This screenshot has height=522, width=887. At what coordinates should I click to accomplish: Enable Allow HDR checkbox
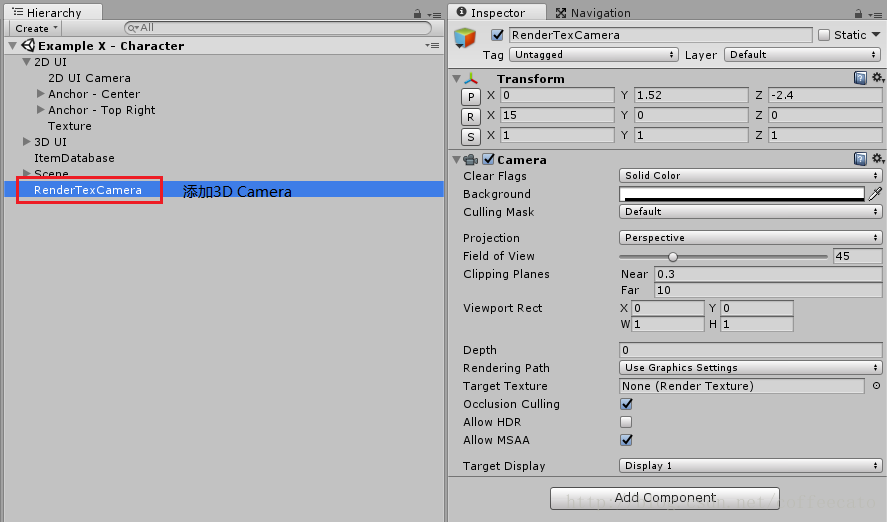626,422
